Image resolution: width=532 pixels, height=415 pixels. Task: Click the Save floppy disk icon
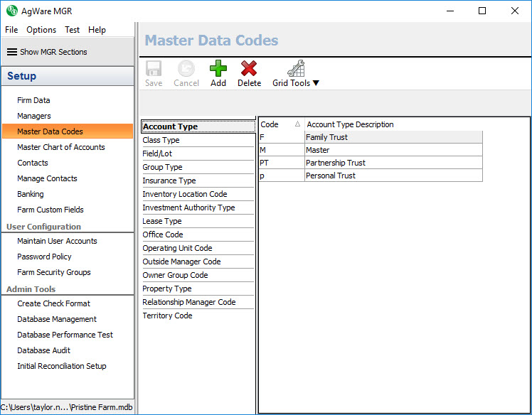(154, 69)
